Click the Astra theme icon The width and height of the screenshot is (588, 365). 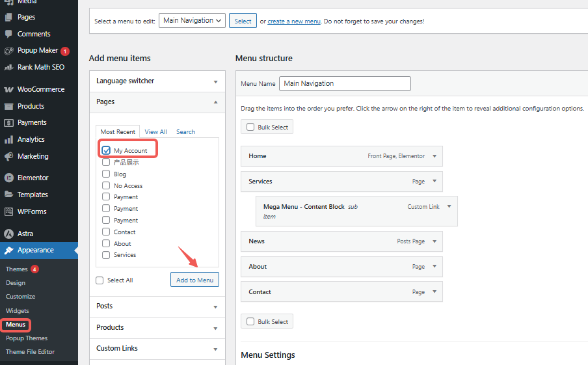coord(8,234)
